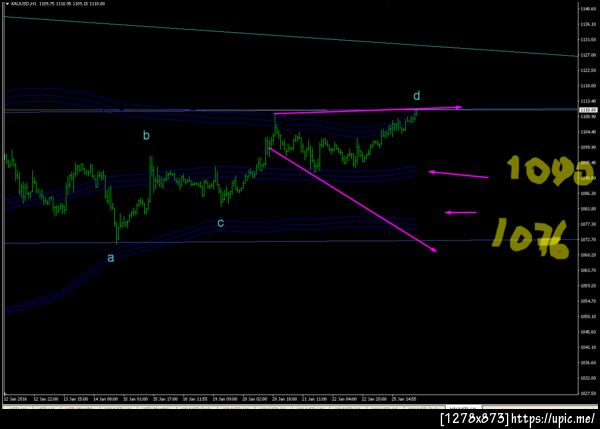Image resolution: width=600 pixels, height=429 pixels.
Task: Select the wave label 'd'
Action: (x=417, y=95)
